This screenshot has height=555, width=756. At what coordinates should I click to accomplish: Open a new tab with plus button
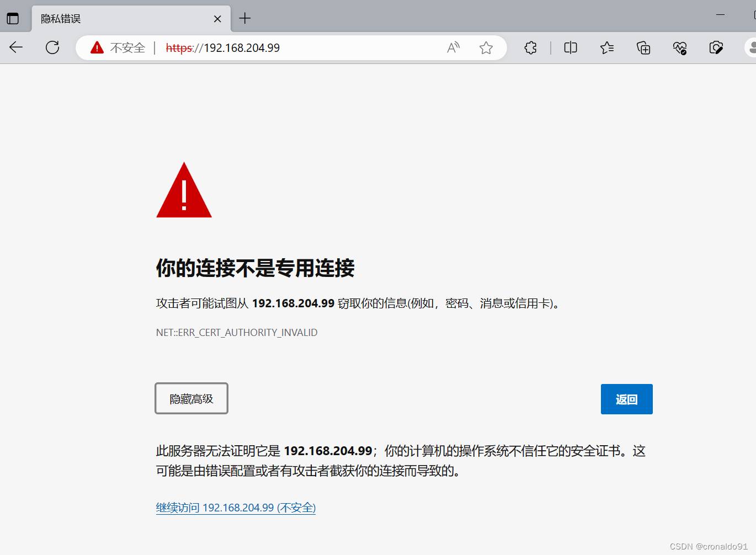(x=245, y=19)
